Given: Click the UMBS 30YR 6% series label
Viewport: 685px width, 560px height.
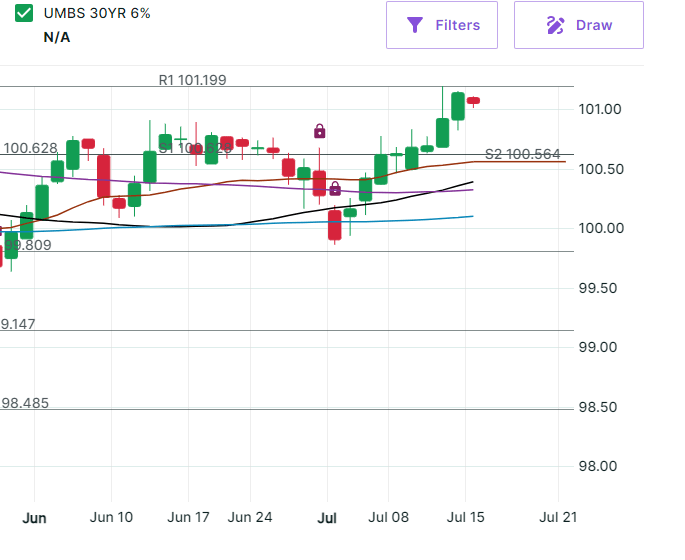Looking at the screenshot, I should pyautogui.click(x=97, y=14).
